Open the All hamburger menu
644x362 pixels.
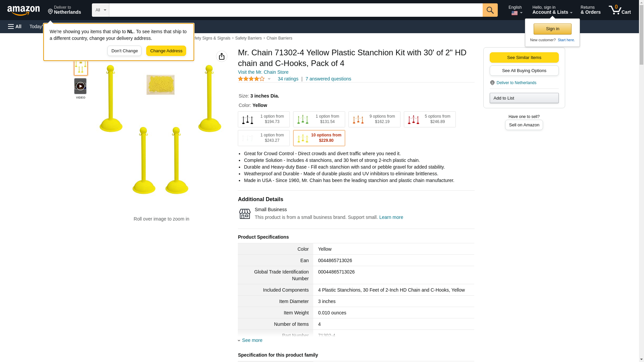(x=15, y=26)
